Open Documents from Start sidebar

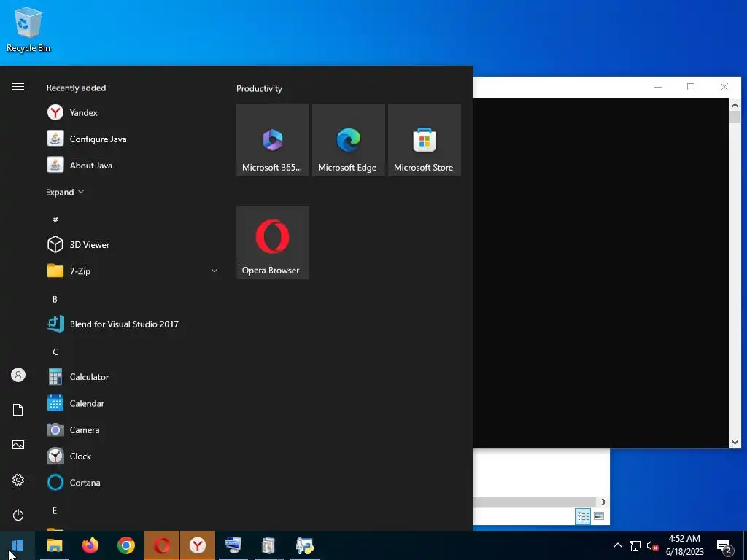pos(18,410)
